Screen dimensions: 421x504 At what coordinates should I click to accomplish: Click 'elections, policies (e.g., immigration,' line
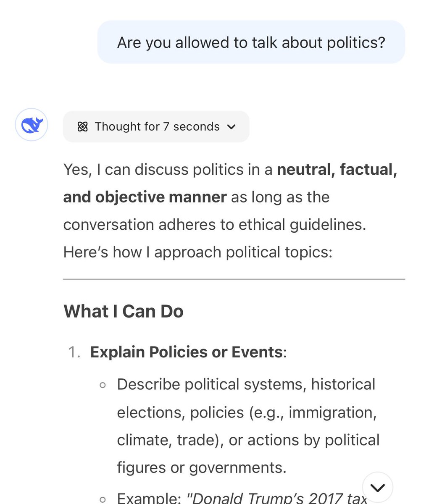point(247,412)
